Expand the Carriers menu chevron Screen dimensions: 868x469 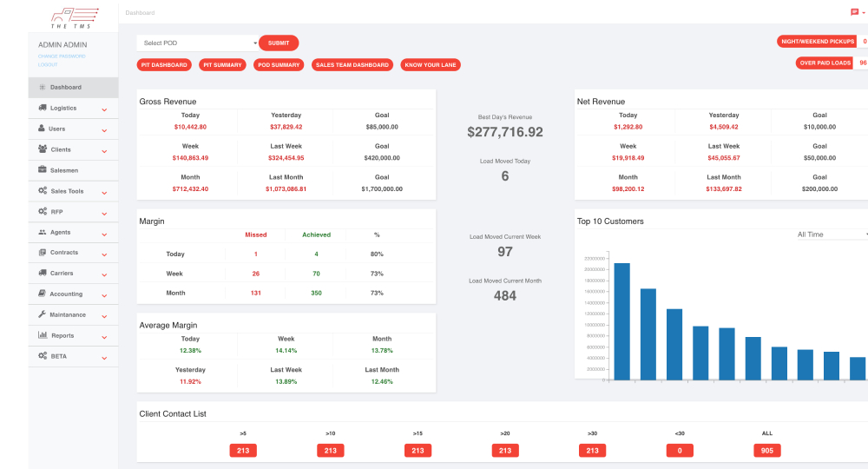pyautogui.click(x=104, y=274)
